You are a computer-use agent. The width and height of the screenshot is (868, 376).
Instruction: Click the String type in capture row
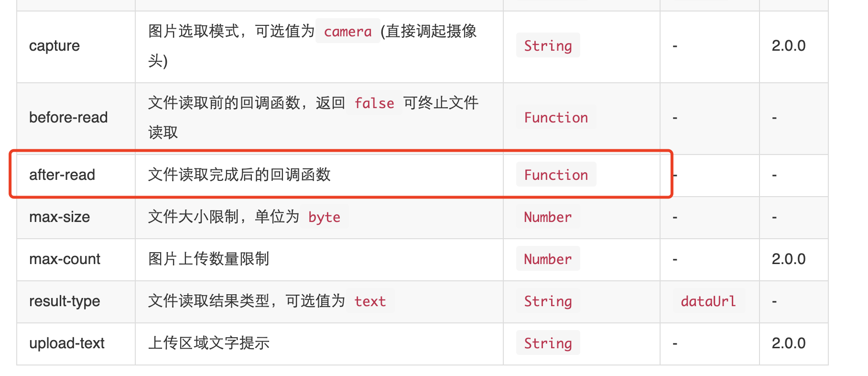548,45
